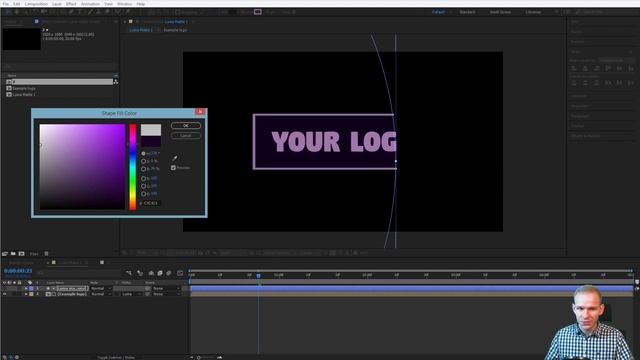Click the original dark purple color swatch
640x360 pixels.
151,142
